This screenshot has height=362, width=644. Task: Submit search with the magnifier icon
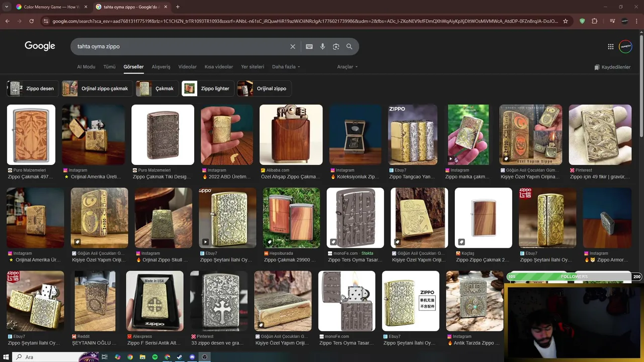(x=349, y=46)
